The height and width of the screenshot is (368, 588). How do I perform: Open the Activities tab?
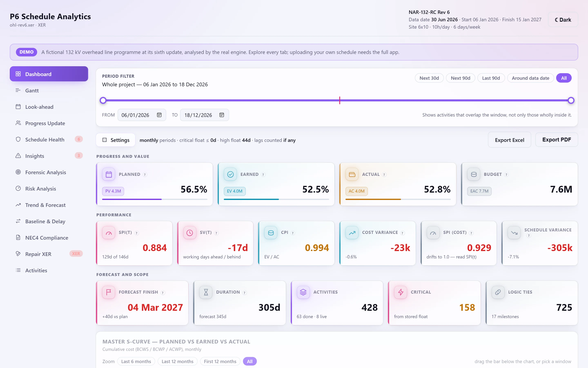point(49,270)
